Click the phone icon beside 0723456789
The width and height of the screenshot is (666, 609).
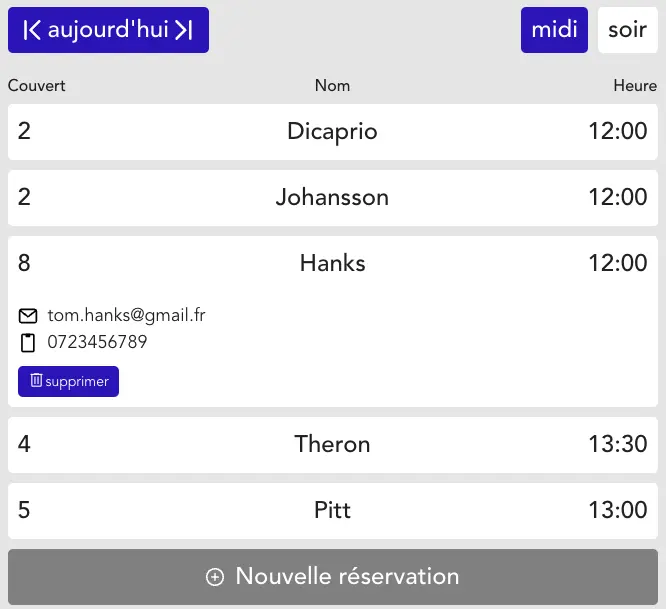pos(28,343)
